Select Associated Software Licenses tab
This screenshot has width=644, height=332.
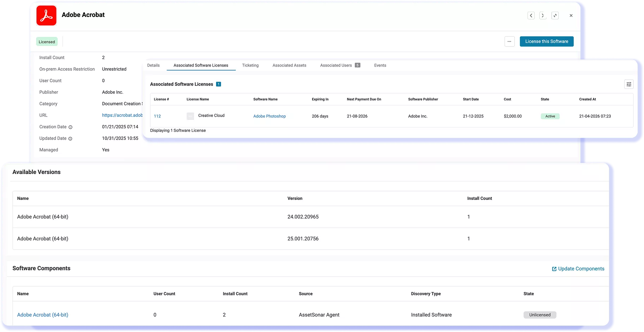click(201, 65)
